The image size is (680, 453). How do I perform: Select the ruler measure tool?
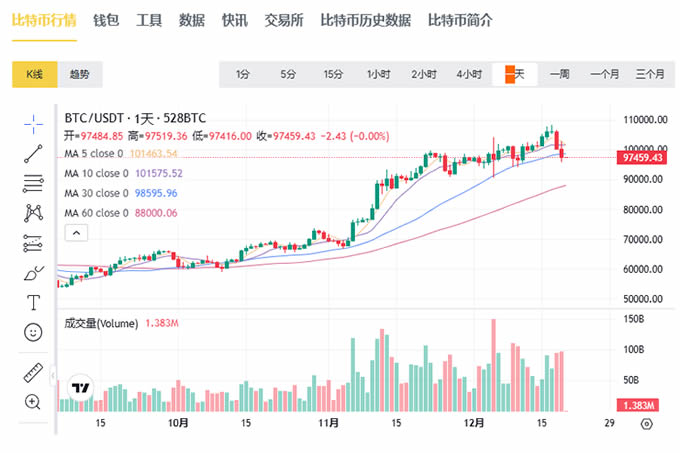click(x=33, y=372)
